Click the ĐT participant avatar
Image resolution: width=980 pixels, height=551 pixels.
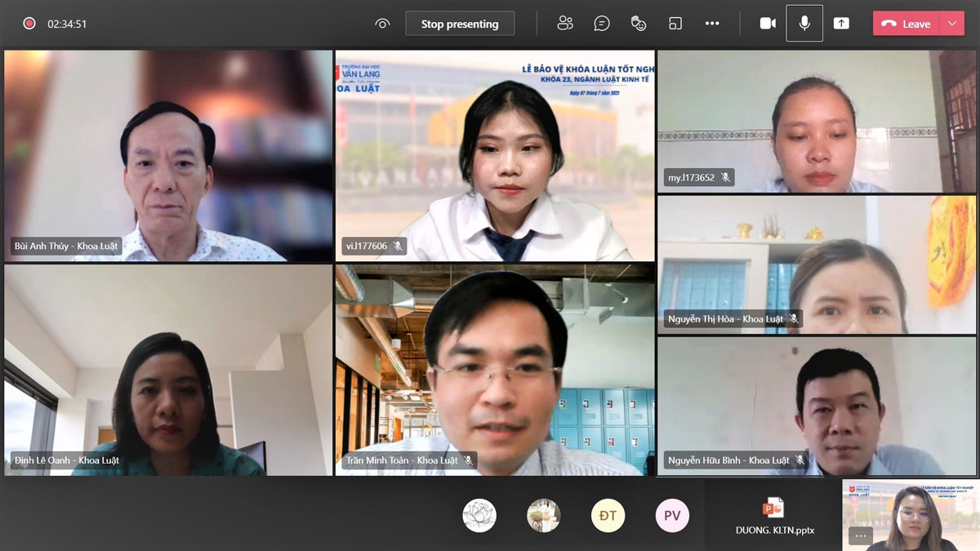(x=608, y=516)
